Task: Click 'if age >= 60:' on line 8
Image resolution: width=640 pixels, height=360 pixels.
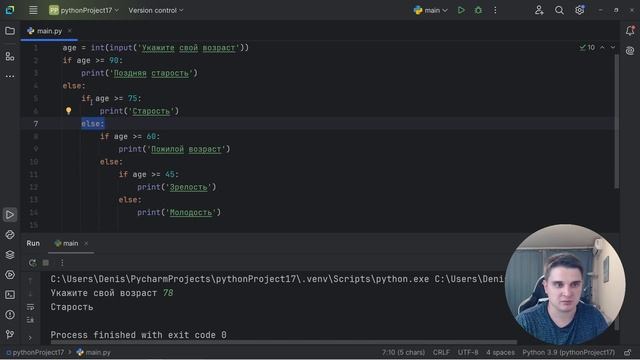Action: [130, 136]
